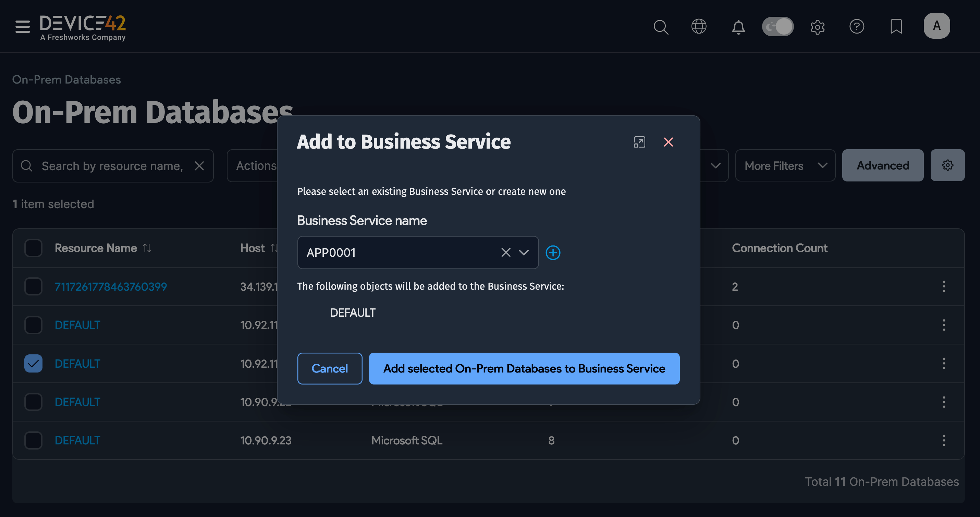This screenshot has width=980, height=517.
Task: Open the table settings gear beside Advanced
Action: tap(948, 165)
